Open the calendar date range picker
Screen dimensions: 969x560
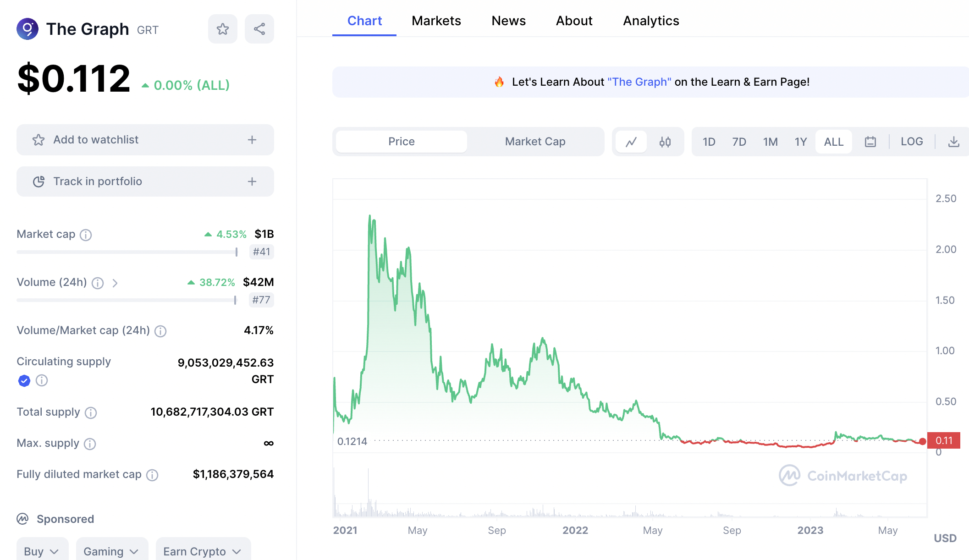click(870, 142)
